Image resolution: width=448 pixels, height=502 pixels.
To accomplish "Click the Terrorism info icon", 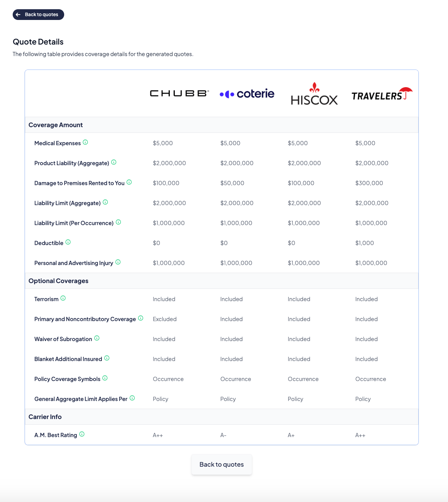I will click(x=63, y=298).
